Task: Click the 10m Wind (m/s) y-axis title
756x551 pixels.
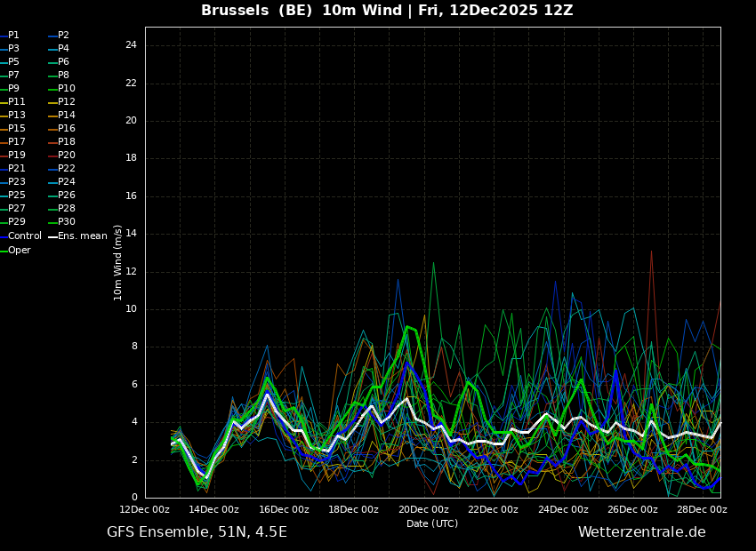Action: tap(118, 262)
